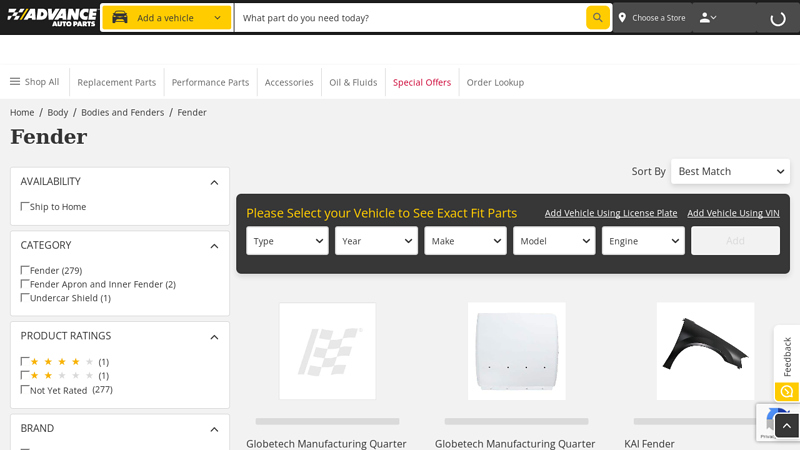This screenshot has width=800, height=450.
Task: Click the Body breadcrumb link
Action: click(58, 112)
